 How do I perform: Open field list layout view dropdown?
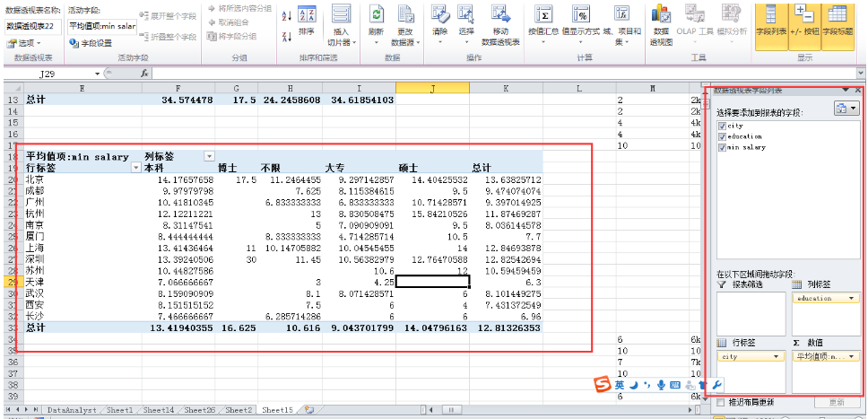point(846,109)
